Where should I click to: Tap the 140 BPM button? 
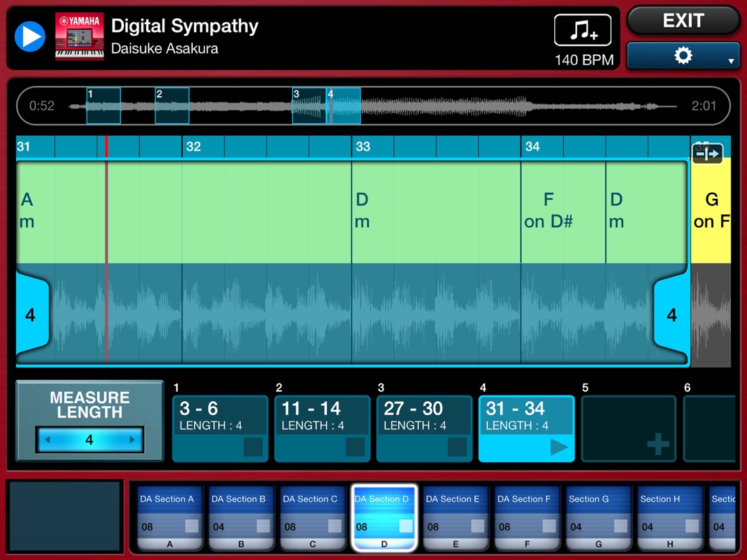click(x=583, y=60)
